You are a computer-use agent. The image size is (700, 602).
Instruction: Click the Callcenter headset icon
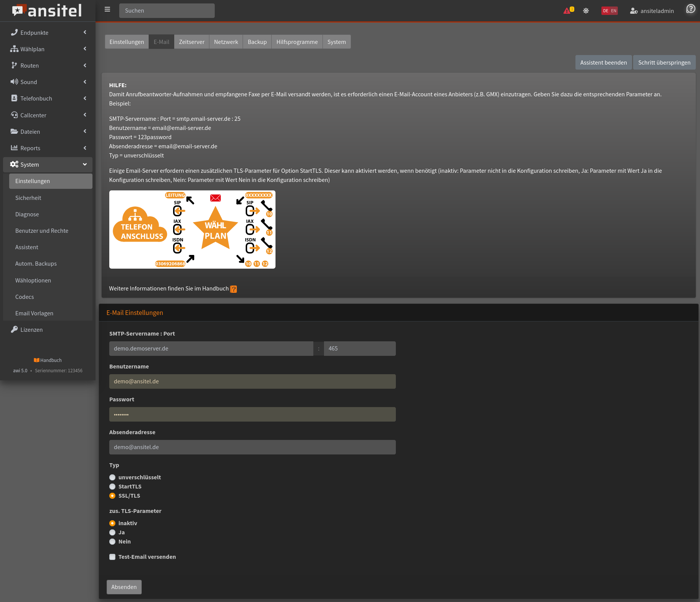pos(14,115)
